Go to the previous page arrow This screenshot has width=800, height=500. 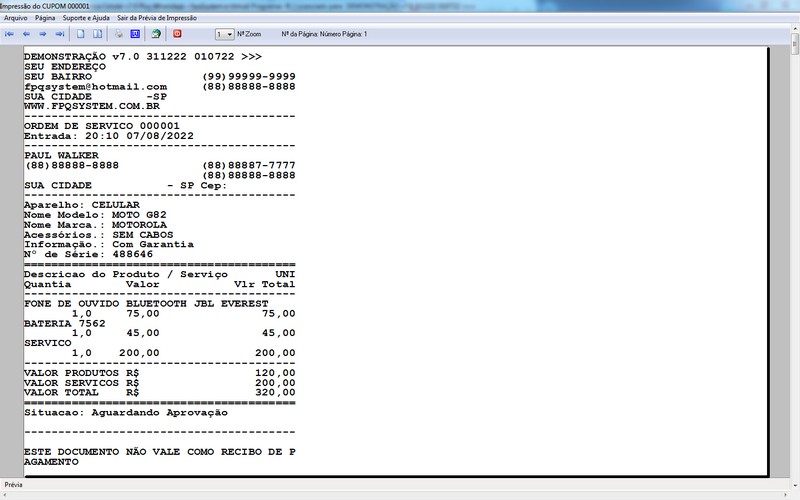click(x=26, y=34)
